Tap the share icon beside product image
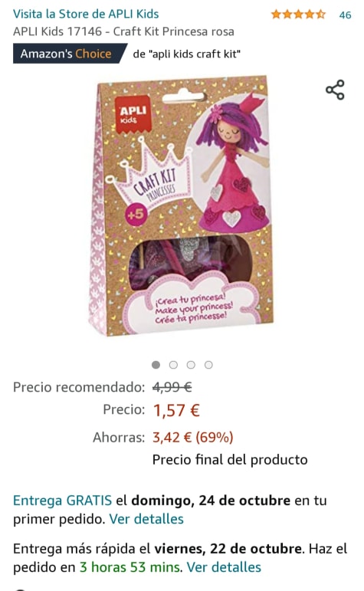 tap(335, 90)
